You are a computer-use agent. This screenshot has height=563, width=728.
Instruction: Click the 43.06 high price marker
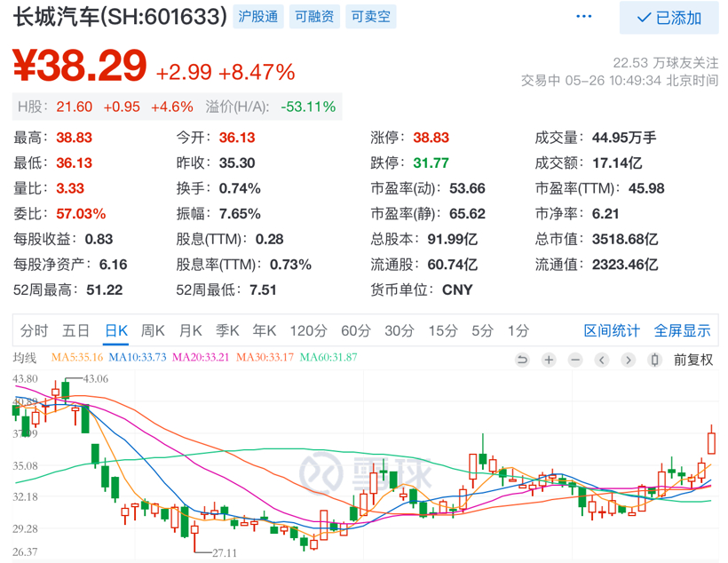click(96, 379)
